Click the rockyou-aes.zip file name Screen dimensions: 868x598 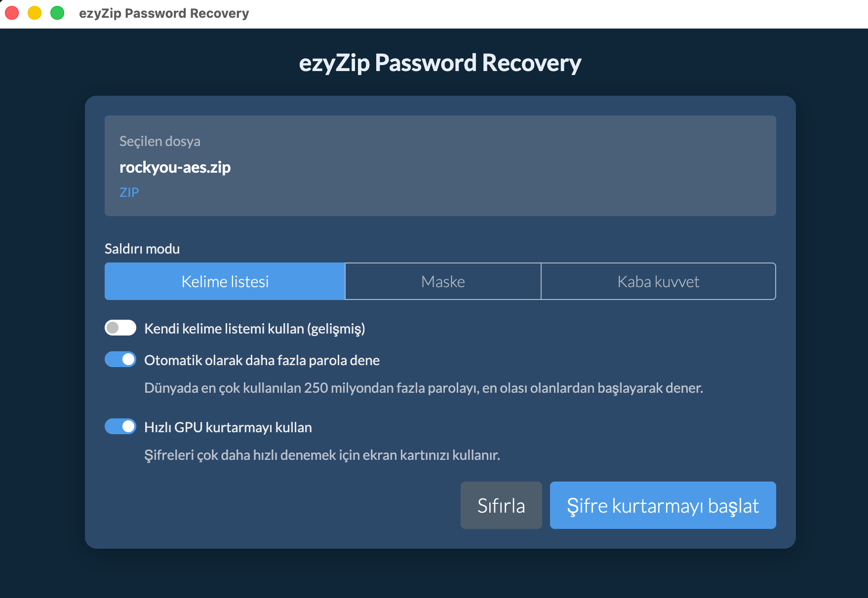coord(175,167)
